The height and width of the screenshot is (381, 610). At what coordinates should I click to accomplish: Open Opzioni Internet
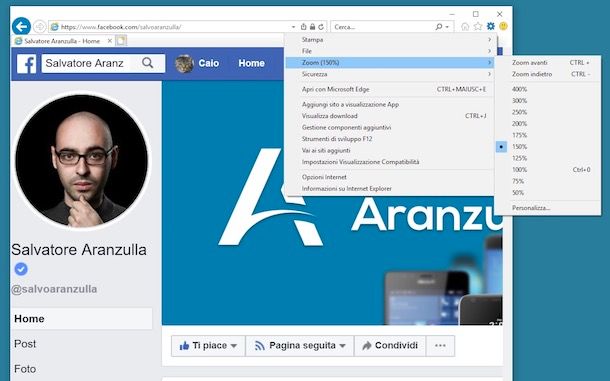(389, 177)
